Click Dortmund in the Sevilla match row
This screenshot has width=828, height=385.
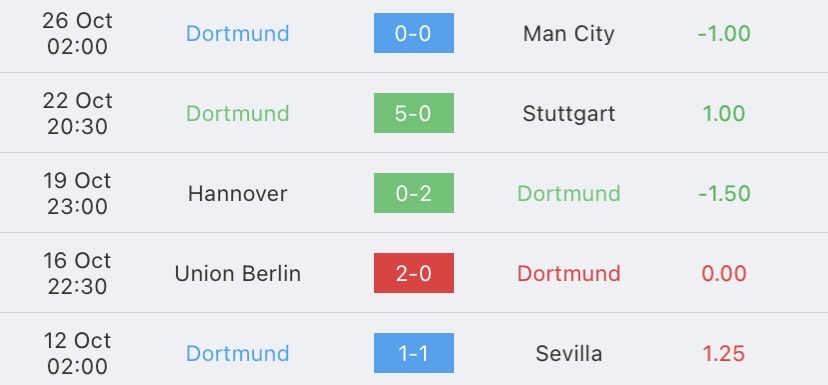coord(238,353)
